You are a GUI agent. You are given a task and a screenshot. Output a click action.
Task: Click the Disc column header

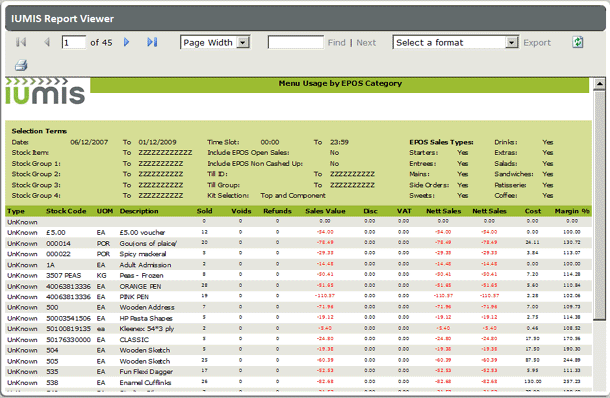370,211
